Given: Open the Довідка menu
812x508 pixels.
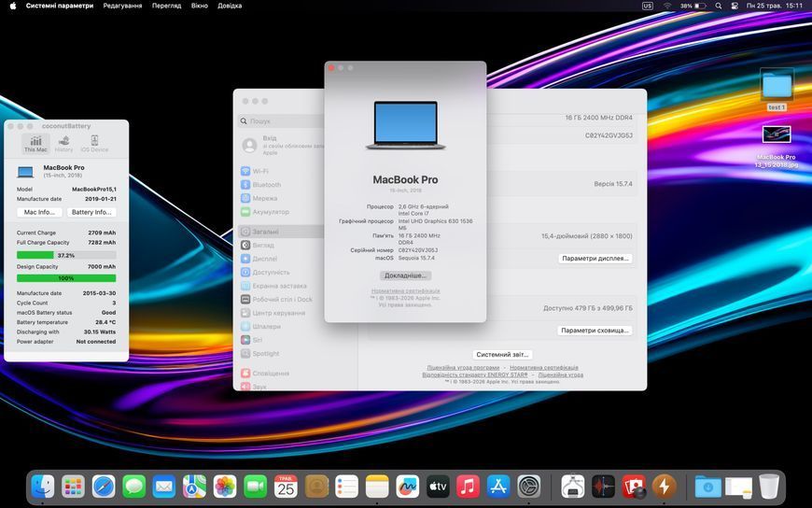Looking at the screenshot, I should click(x=230, y=6).
